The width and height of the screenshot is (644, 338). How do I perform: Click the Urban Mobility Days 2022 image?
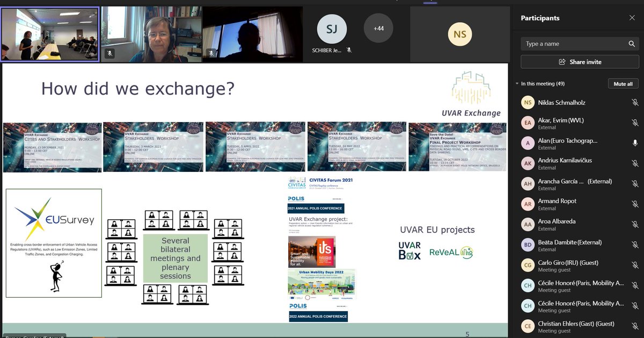coord(322,285)
